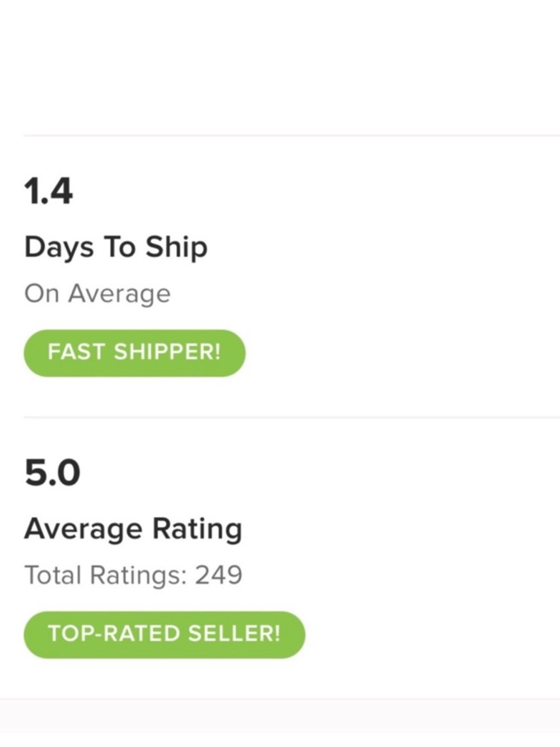Click the word Average in Average Rating

[x=83, y=529]
